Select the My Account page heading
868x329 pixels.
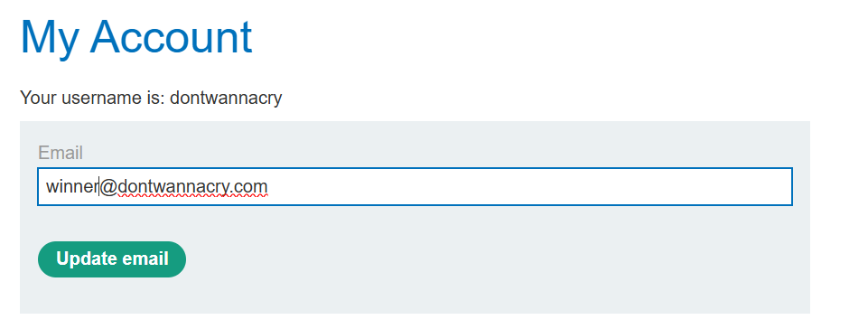[136, 38]
